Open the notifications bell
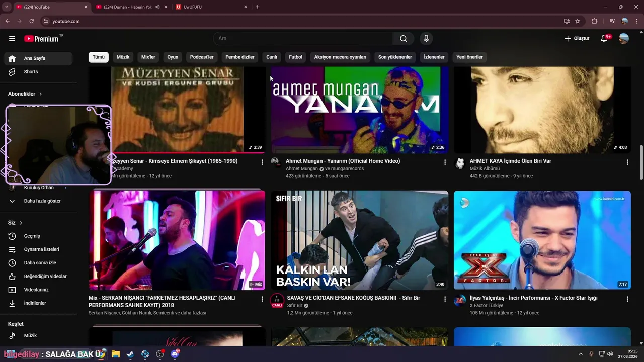The image size is (644, 362). click(x=605, y=39)
